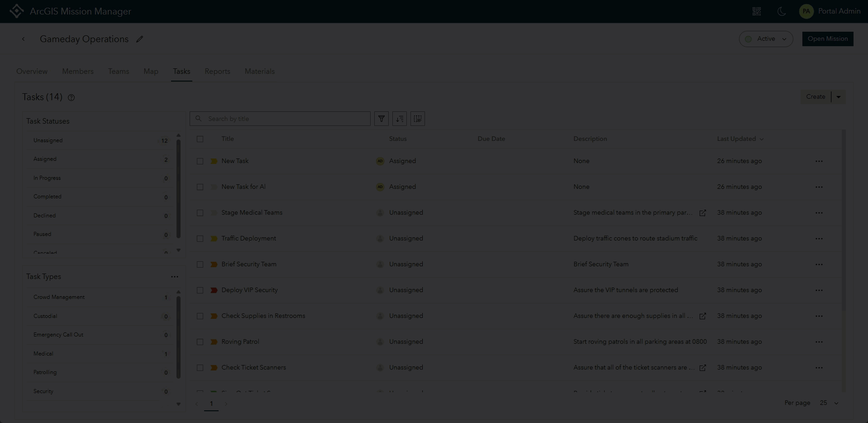Viewport: 868px width, 423px height.
Task: Open the QR code icon in the header
Action: pyautogui.click(x=756, y=11)
